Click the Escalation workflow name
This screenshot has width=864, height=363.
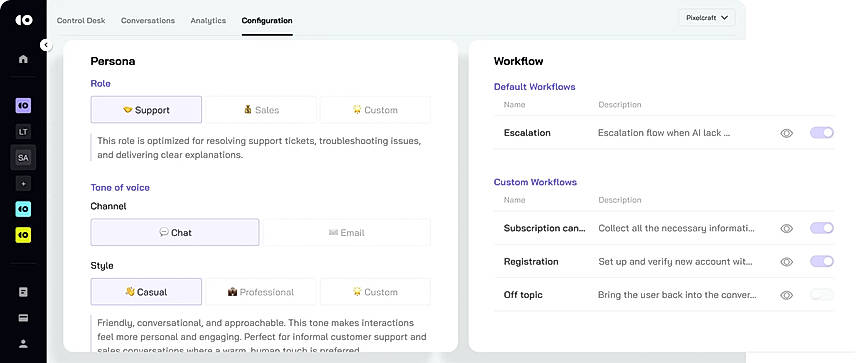(x=527, y=133)
